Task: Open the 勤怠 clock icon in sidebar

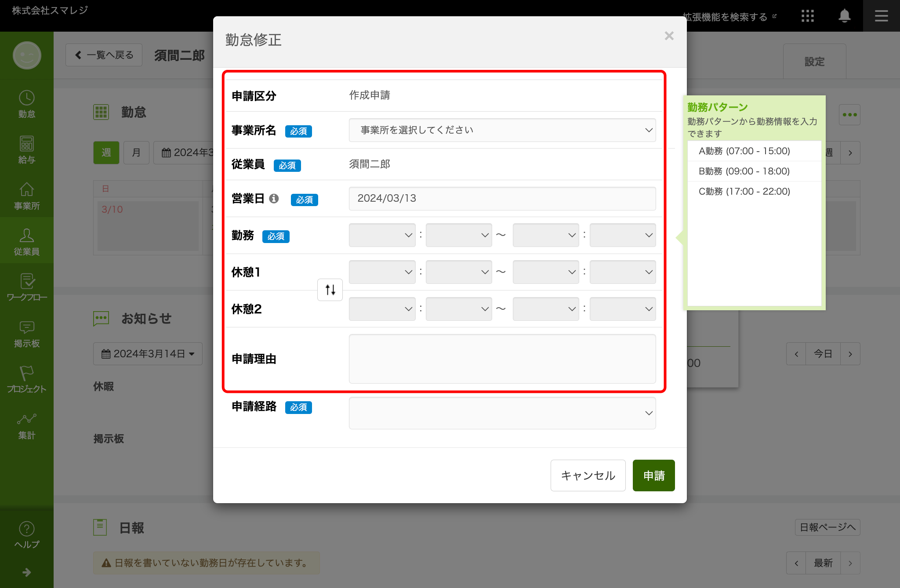Action: (26, 104)
